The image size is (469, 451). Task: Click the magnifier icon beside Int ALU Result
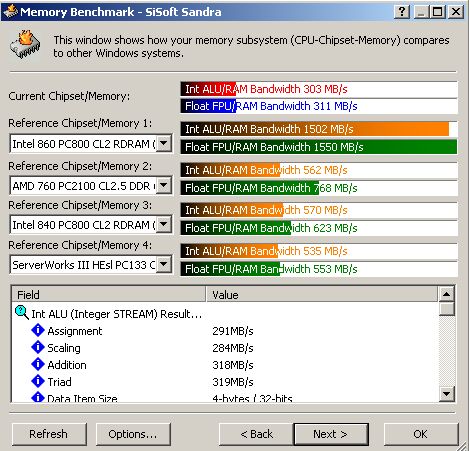click(x=22, y=313)
